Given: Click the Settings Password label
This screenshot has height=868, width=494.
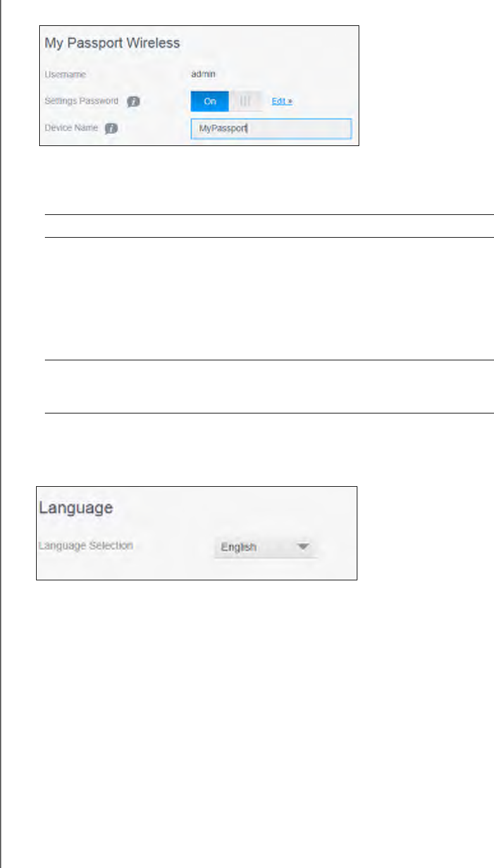Looking at the screenshot, I should (82, 101).
